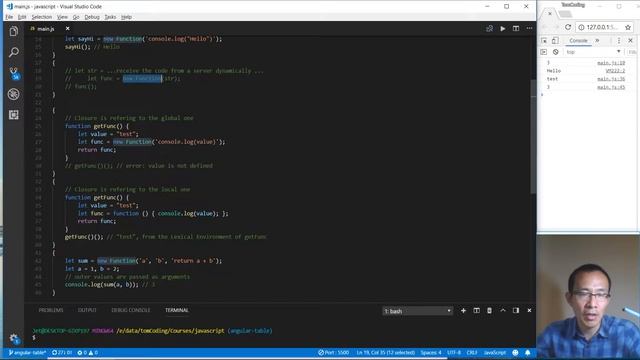Show more DevTools tabs chevron
640x360 pixels.
pos(598,40)
